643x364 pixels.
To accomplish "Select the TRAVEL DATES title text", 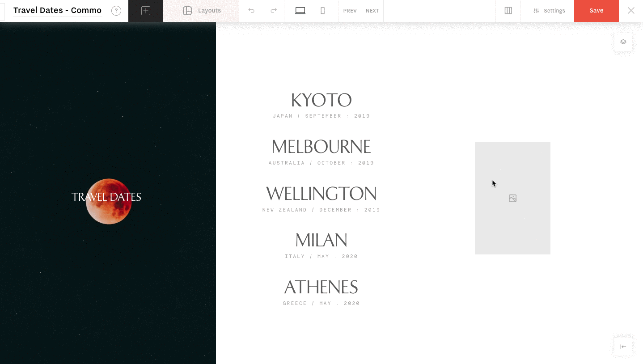I will [x=106, y=197].
